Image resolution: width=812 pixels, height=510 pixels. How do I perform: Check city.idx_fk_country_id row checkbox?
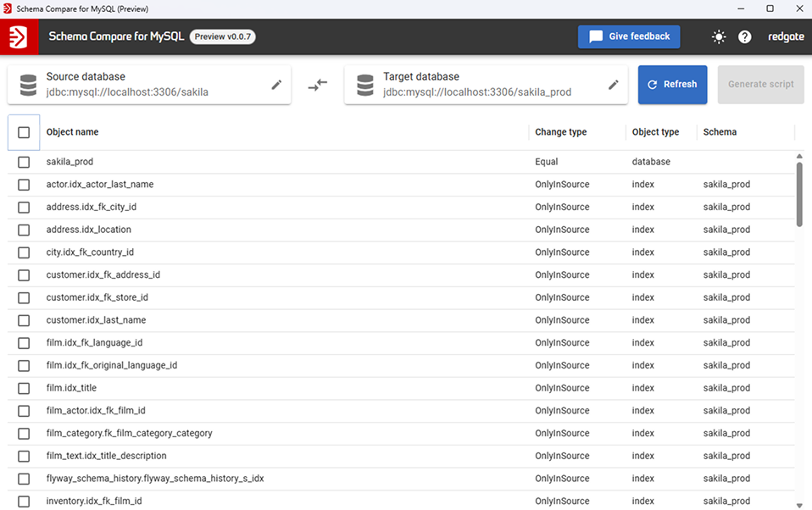[24, 252]
